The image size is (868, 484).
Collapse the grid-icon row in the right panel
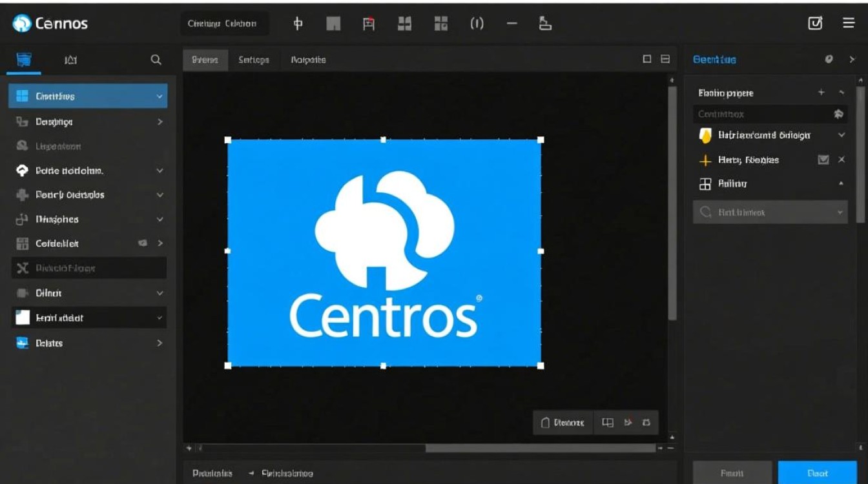[841, 184]
